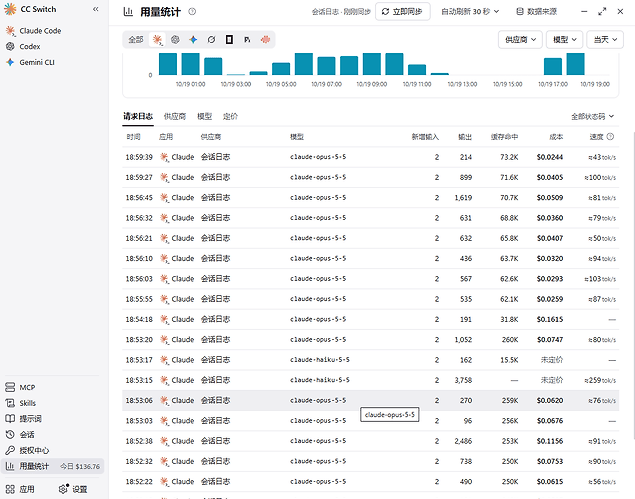Click 今日 $136.76 total in sidebar
Image resolution: width=635 pixels, height=499 pixels.
click(x=80, y=467)
